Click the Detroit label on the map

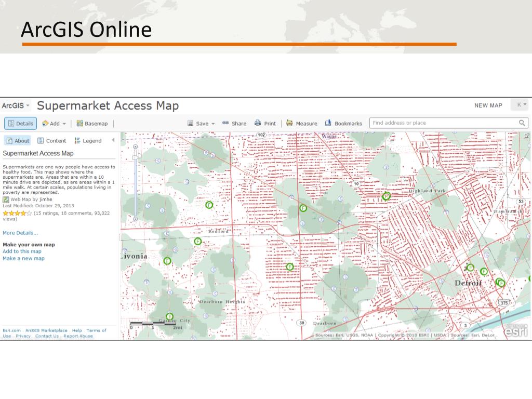pos(468,283)
